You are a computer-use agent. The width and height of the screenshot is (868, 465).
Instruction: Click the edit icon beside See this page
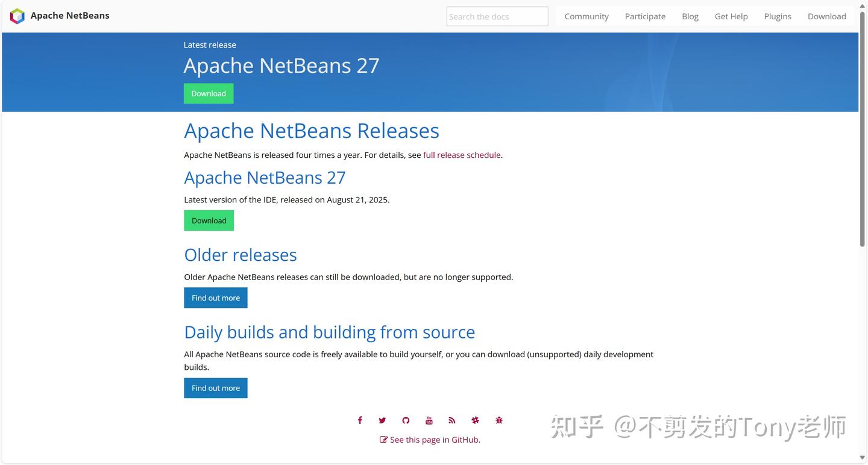tap(383, 440)
